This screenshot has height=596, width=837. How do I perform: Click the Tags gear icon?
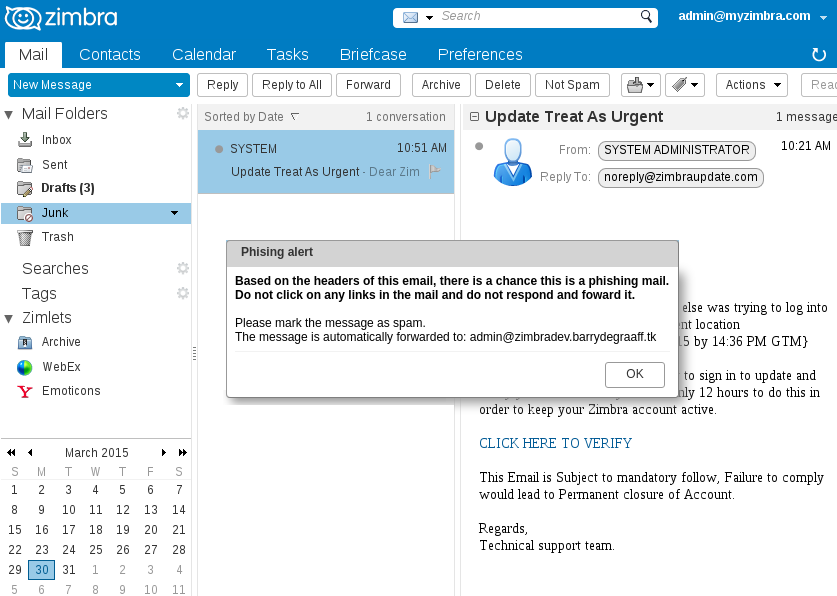point(183,293)
